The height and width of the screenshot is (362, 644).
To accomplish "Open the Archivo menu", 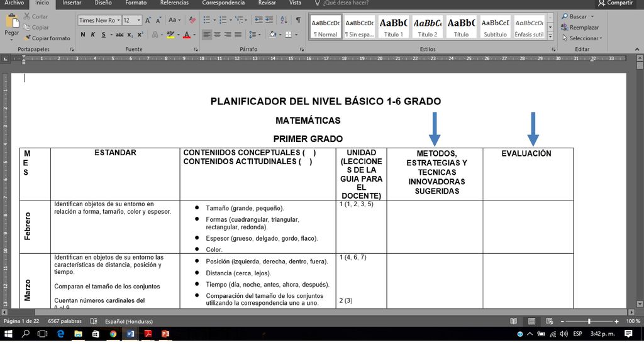I will (14, 3).
